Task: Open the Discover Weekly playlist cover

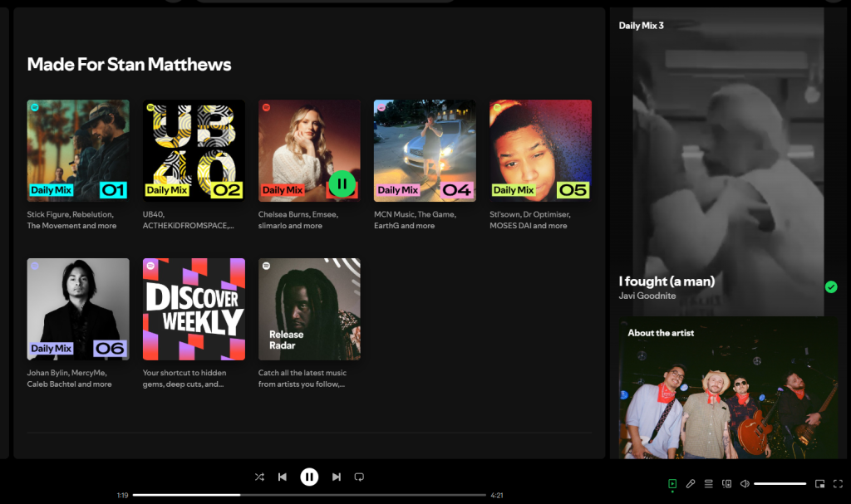Action: (x=194, y=309)
